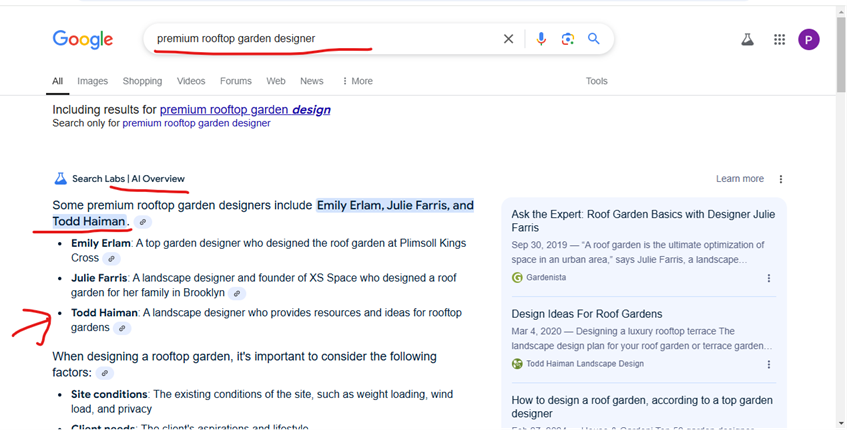Click the Todd Haiman bullet name
This screenshot has height=430, width=847.
[x=104, y=313]
